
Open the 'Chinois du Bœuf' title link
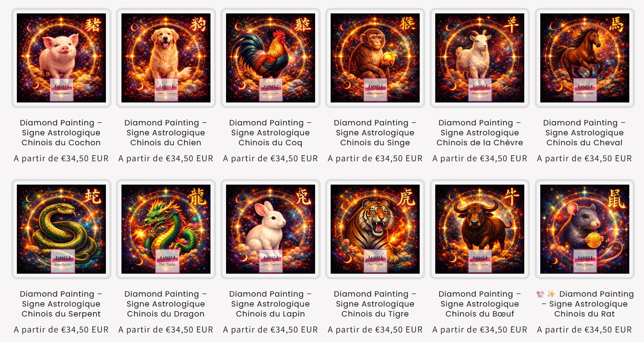pyautogui.click(x=480, y=304)
